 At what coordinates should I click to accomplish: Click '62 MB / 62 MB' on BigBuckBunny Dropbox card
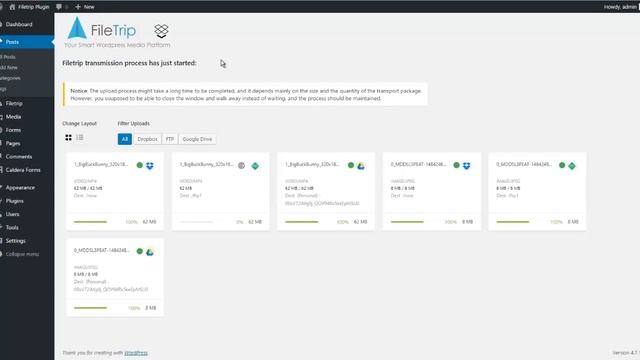(88, 189)
